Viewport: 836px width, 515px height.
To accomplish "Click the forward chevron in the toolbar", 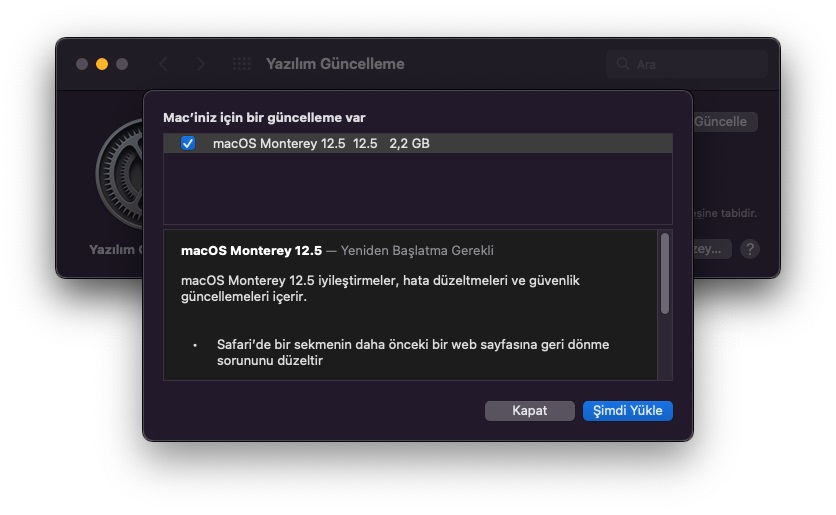I will point(201,64).
